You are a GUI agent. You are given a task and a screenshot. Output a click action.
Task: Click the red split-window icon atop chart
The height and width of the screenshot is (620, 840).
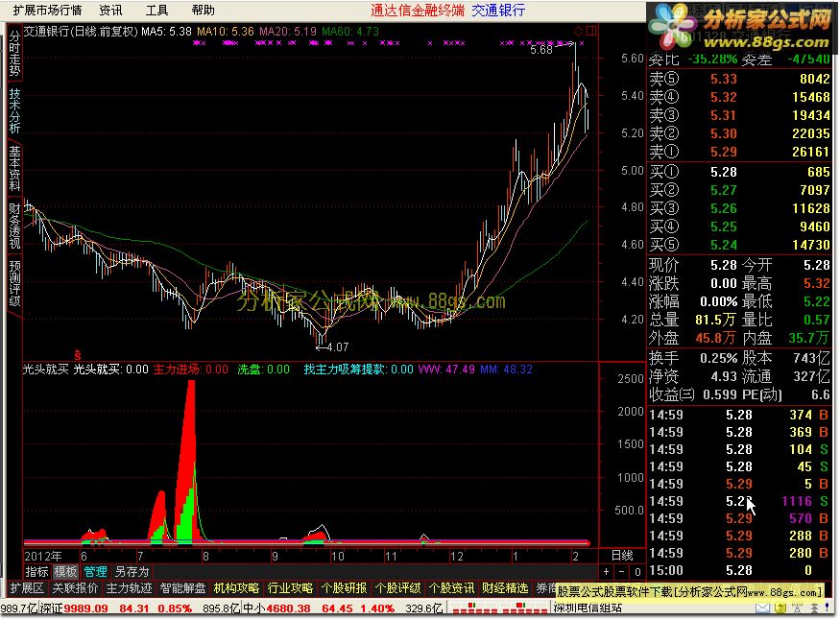pyautogui.click(x=591, y=31)
